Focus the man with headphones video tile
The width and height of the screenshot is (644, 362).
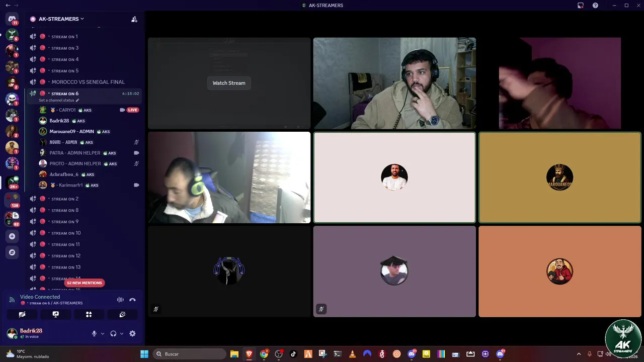click(x=394, y=83)
